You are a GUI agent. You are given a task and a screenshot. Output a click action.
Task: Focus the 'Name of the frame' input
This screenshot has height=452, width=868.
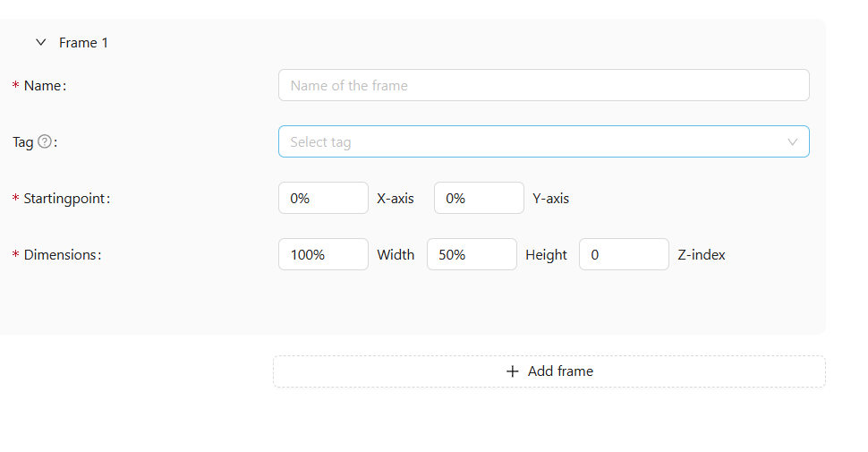(x=543, y=85)
